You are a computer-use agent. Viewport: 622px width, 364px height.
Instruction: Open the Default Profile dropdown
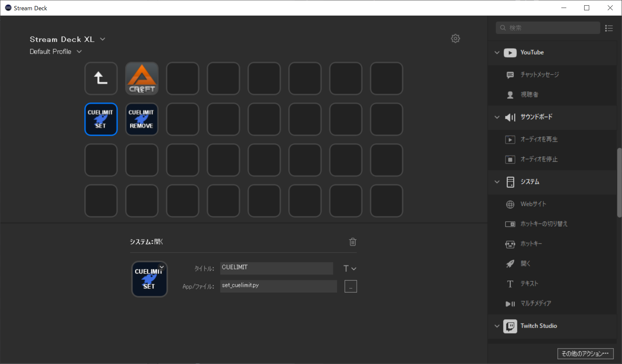(x=79, y=51)
